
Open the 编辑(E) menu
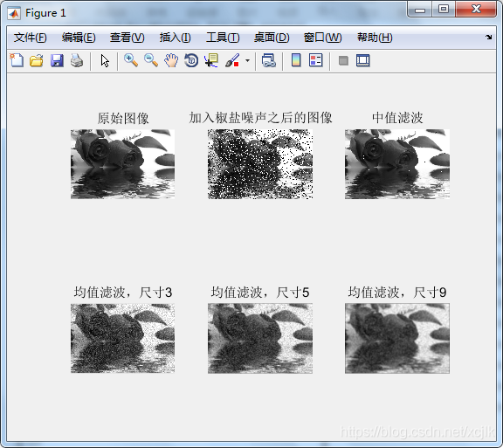79,38
